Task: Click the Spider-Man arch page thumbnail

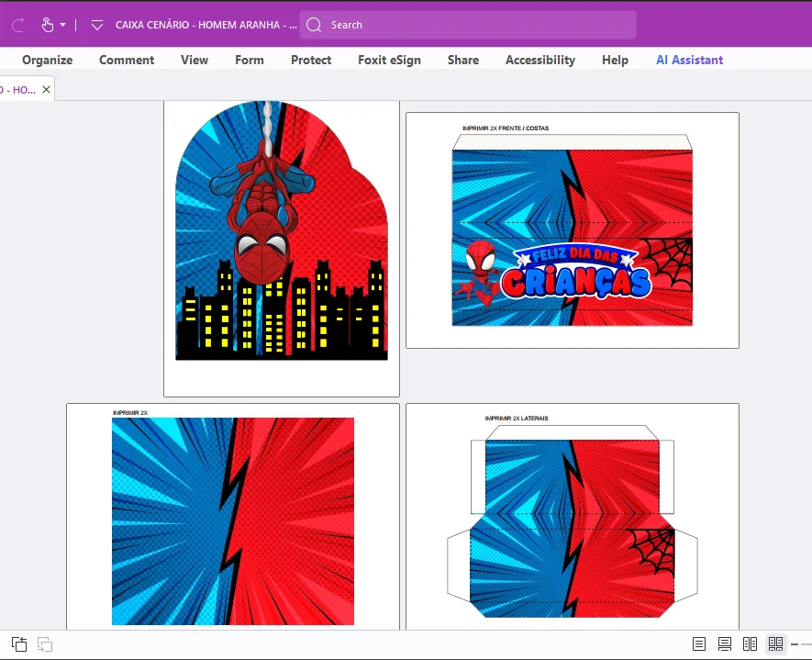Action: 281,248
